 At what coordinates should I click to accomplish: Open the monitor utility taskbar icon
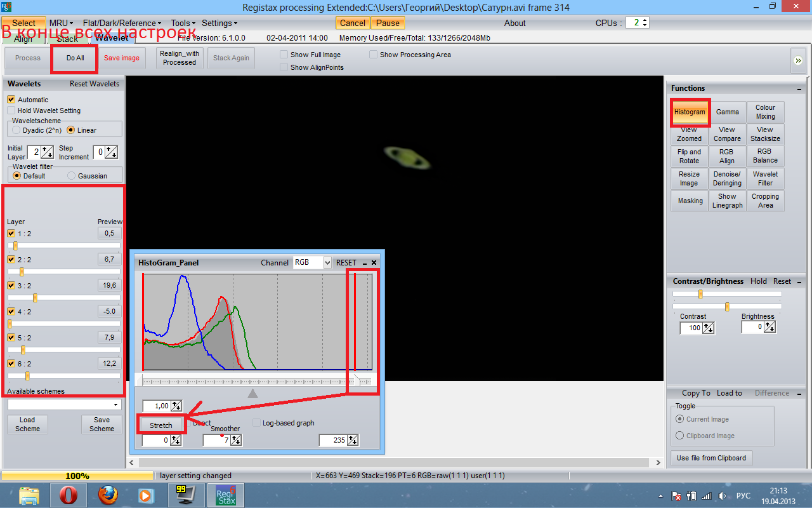(x=187, y=495)
